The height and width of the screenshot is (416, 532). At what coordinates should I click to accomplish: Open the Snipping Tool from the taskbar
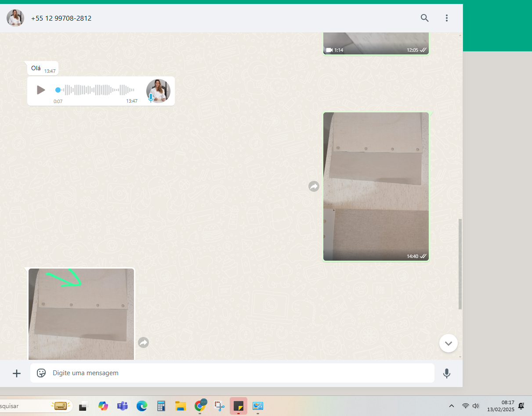219,406
